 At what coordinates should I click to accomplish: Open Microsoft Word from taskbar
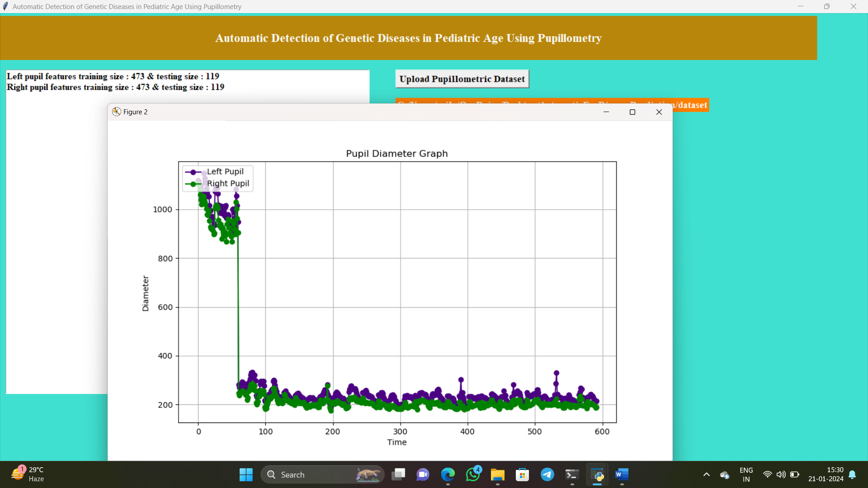point(622,474)
